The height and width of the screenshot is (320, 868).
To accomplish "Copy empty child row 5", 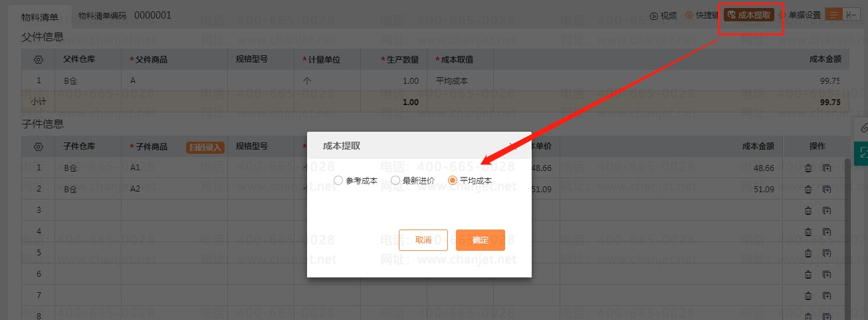I will pyautogui.click(x=827, y=253).
